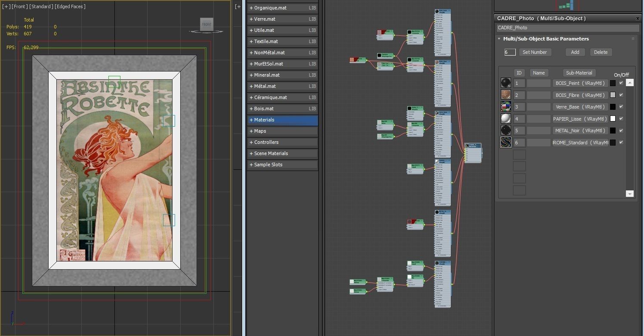Expand the Sample Slots group
The image size is (644, 336).
coord(283,165)
